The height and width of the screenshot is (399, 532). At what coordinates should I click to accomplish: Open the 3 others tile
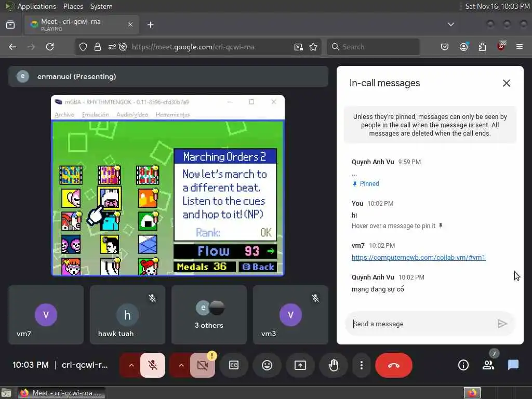(x=209, y=315)
